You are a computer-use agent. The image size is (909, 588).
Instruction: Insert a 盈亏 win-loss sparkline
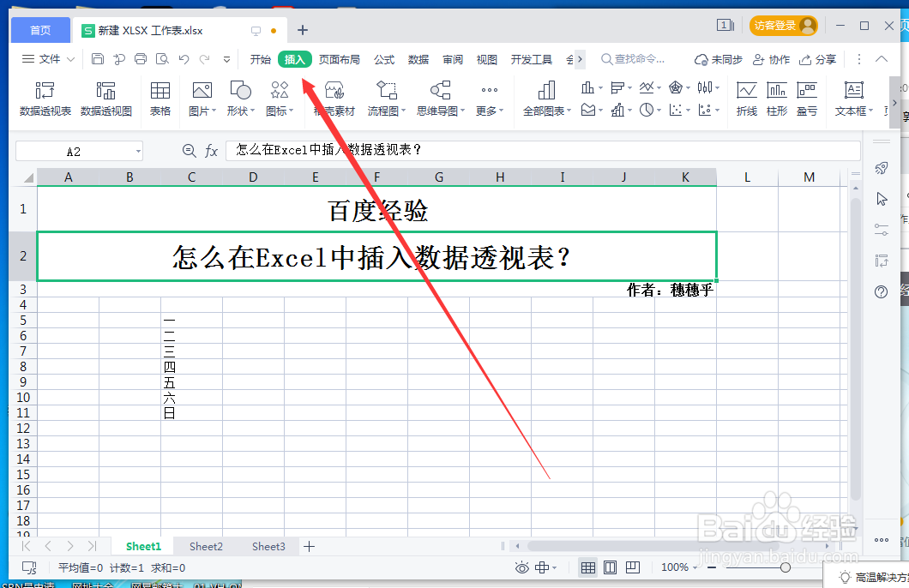coord(806,97)
